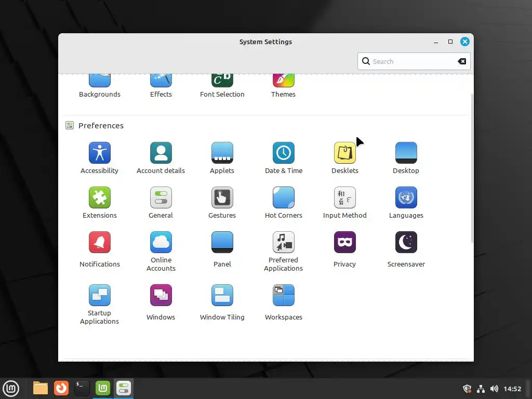Open Backgrounds settings
532x399 pixels.
[x=99, y=86]
